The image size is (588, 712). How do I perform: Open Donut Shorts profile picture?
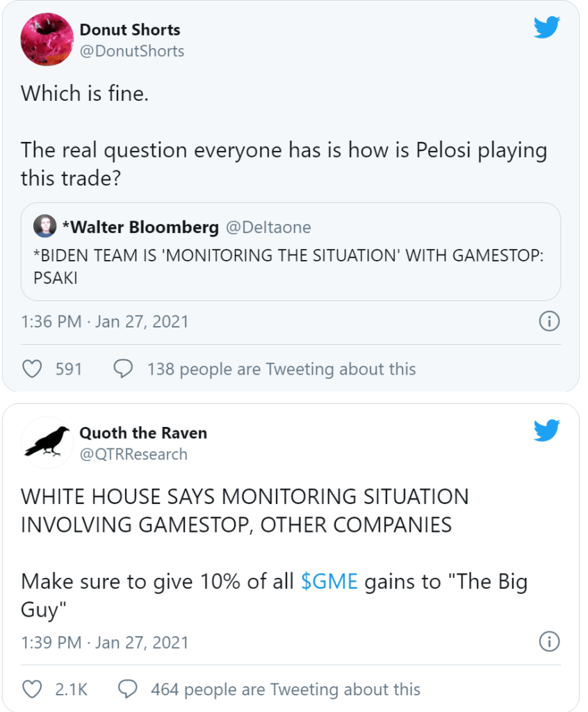coord(47,40)
